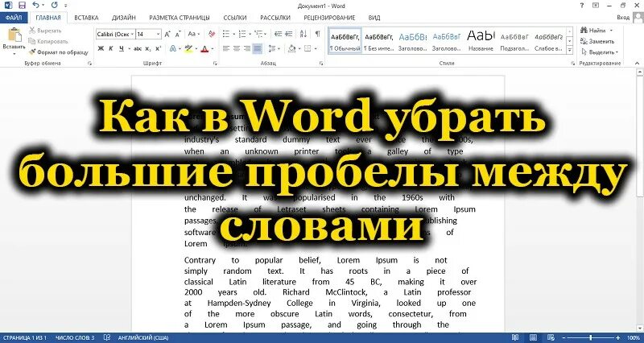Toggle bold Ж formatting
Viewport: 644px width, 343px height.
click(x=101, y=48)
